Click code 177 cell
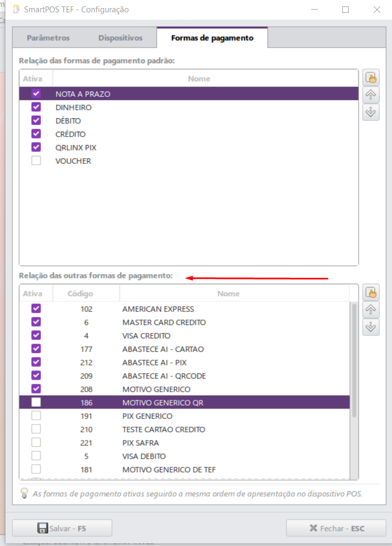Viewport: 392px width, 546px height. click(86, 349)
